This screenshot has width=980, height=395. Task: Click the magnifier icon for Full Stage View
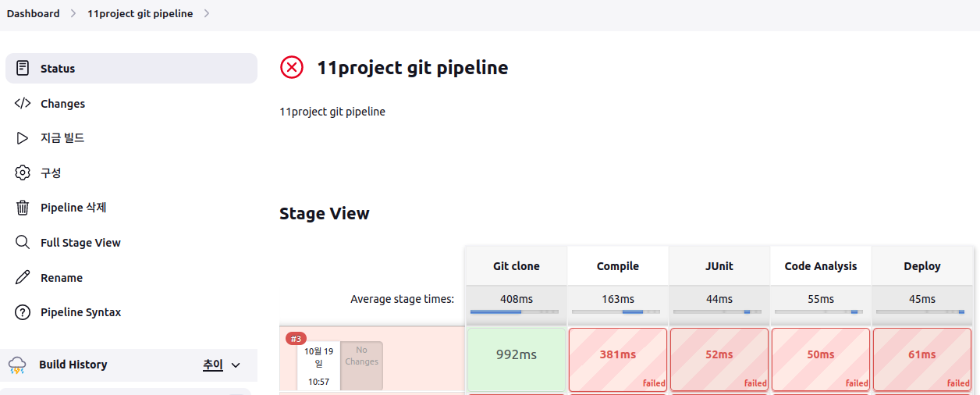click(23, 243)
